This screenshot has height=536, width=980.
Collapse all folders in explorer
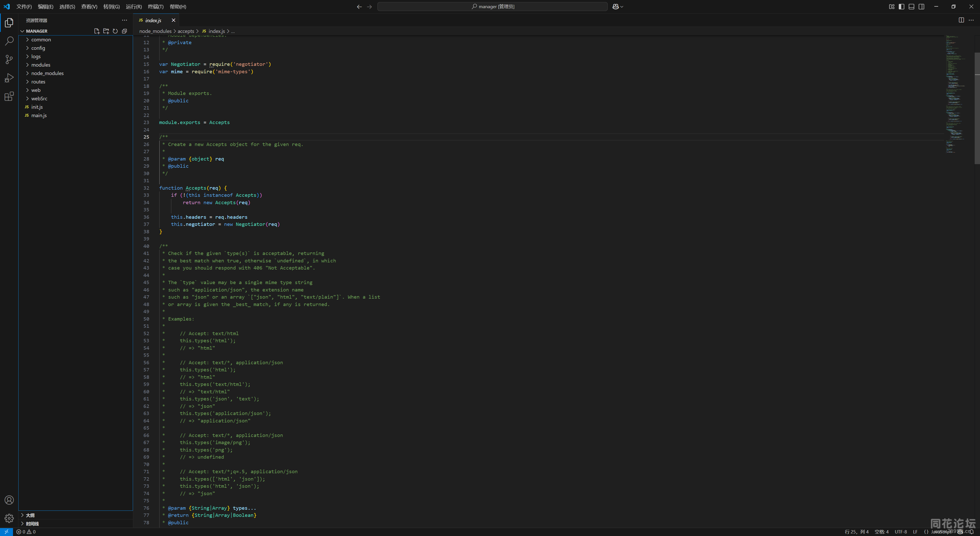pyautogui.click(x=124, y=31)
